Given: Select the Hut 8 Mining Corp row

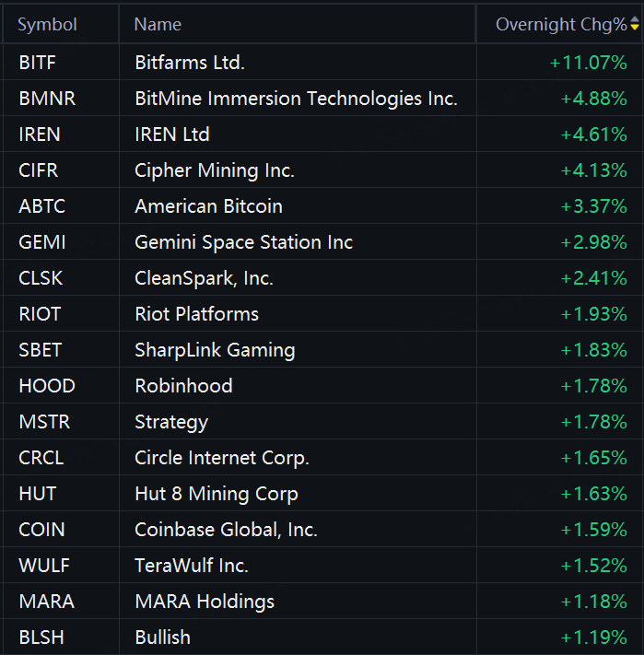Looking at the screenshot, I should (x=217, y=494).
